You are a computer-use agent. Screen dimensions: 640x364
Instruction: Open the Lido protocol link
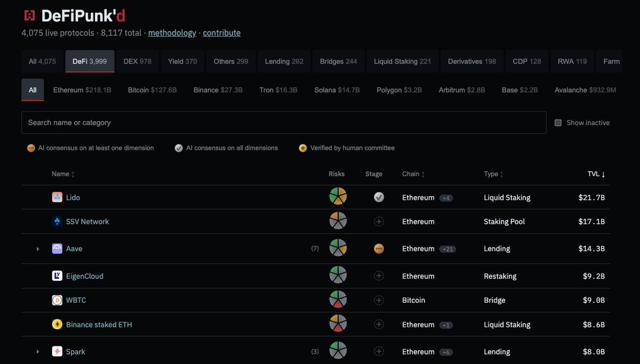73,197
